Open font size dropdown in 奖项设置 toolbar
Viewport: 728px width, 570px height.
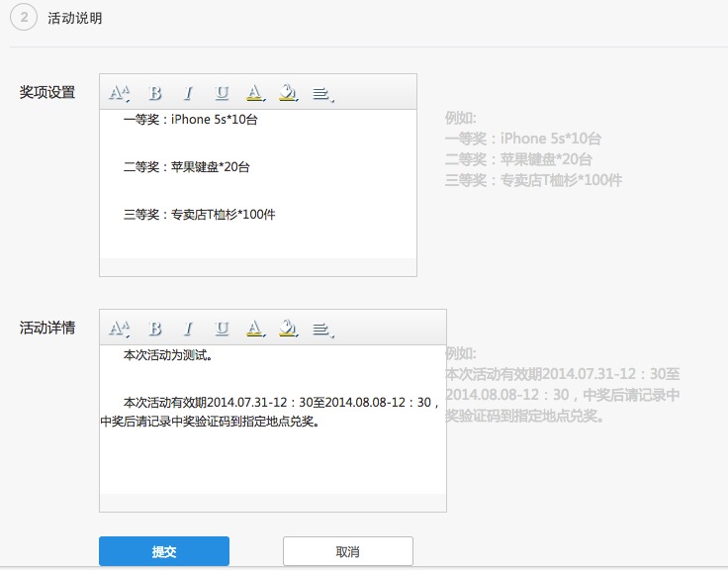pyautogui.click(x=119, y=93)
